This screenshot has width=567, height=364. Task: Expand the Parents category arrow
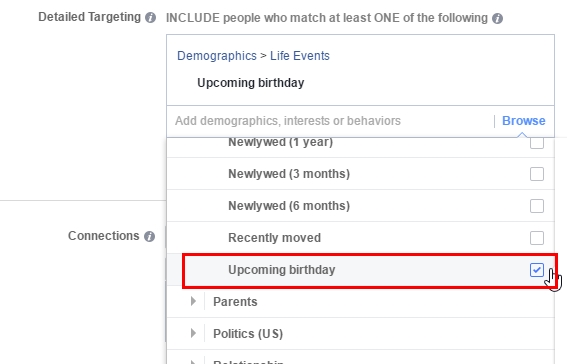tap(193, 301)
